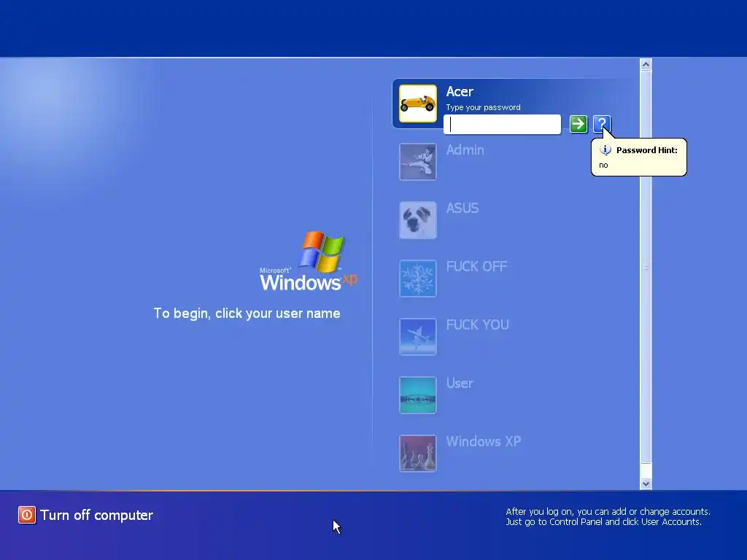Click the 'After you log on' instruction text
747x560 pixels.
(x=608, y=517)
